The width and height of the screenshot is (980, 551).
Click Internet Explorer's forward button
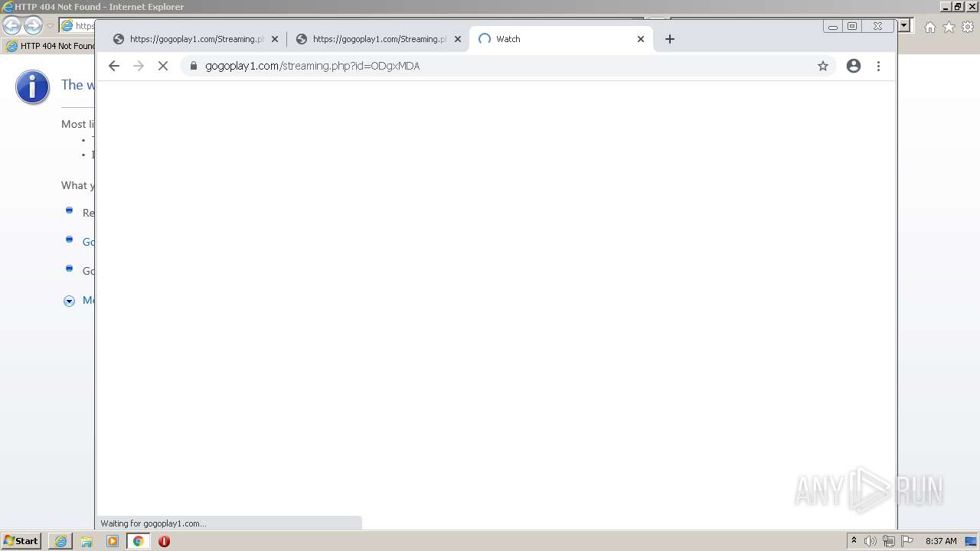(x=33, y=26)
